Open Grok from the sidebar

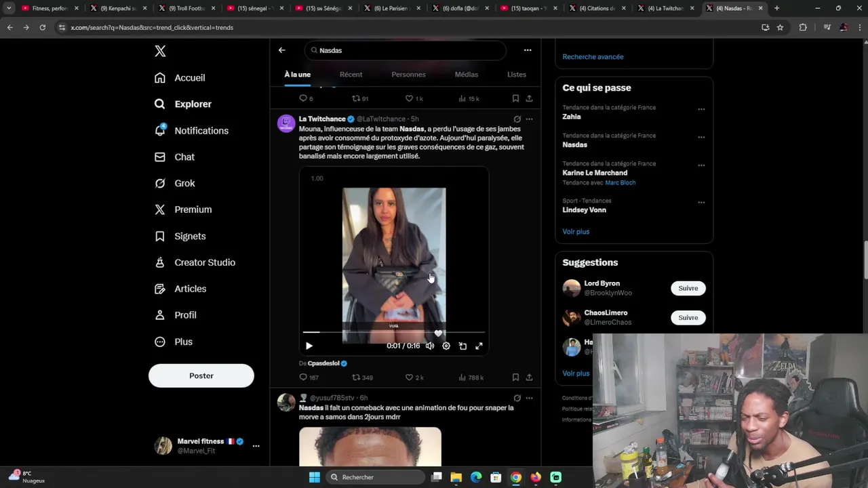point(174,184)
